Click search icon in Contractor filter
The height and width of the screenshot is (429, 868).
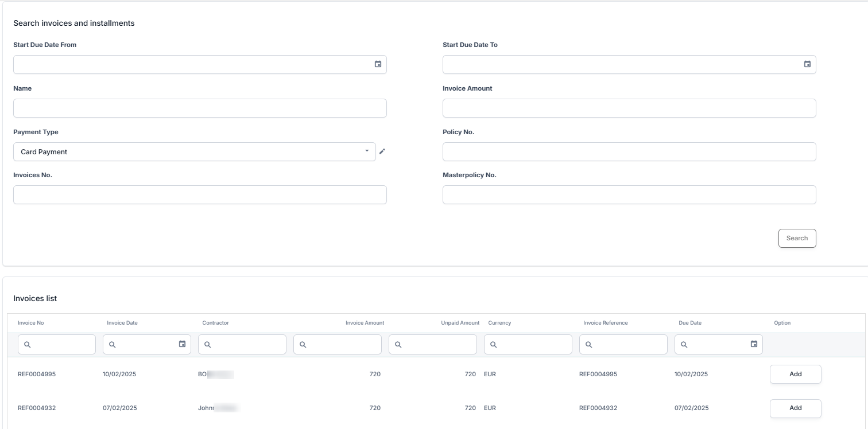pos(208,345)
